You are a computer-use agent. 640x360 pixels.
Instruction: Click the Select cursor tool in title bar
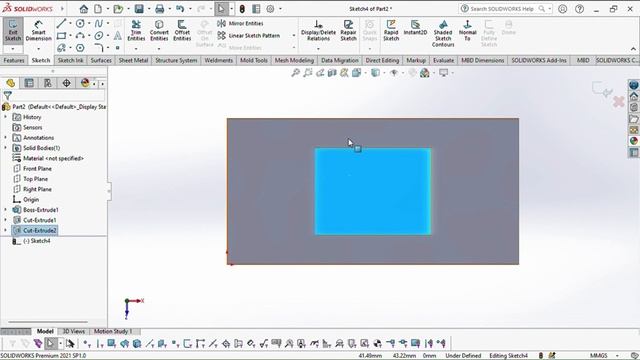(221, 9)
